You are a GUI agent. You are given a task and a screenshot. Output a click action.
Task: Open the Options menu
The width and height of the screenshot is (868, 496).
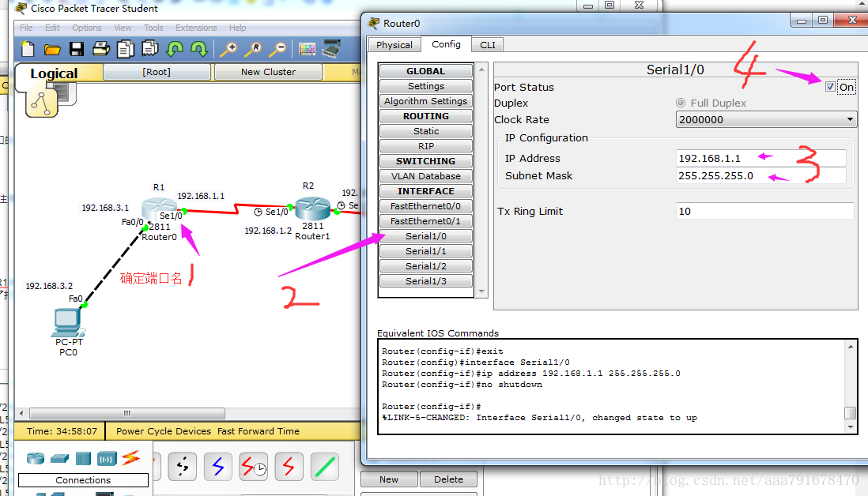(87, 28)
